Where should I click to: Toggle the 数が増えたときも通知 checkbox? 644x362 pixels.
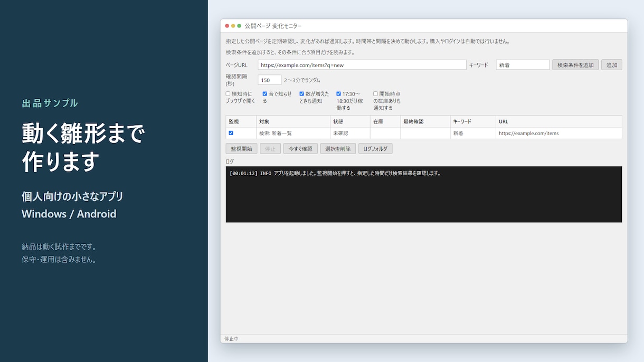tap(302, 94)
